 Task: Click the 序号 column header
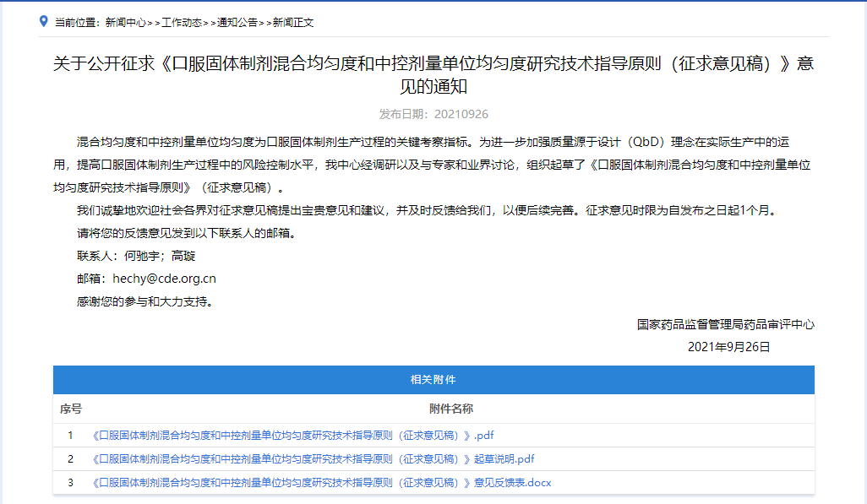tap(71, 409)
